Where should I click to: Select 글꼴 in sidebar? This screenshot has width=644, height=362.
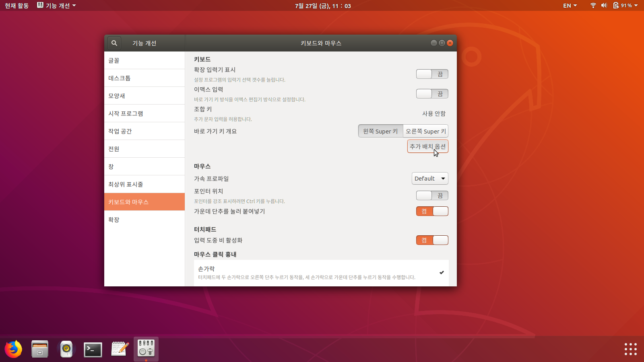144,60
